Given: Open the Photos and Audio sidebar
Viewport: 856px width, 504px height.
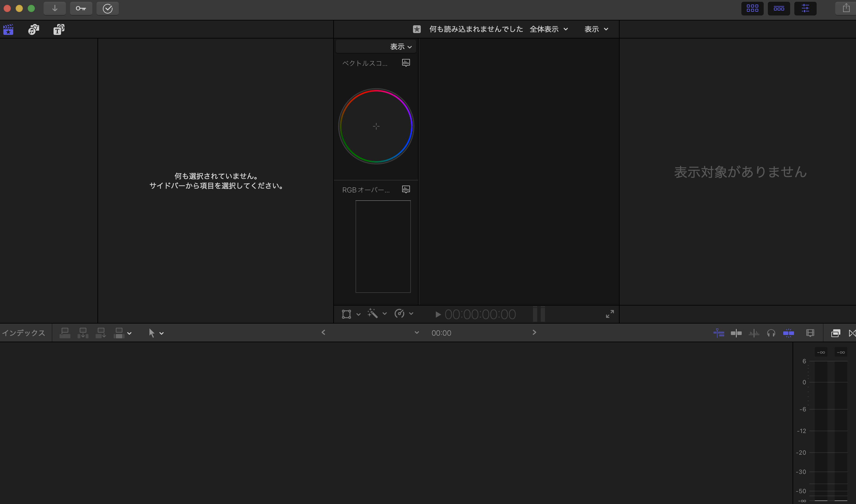Looking at the screenshot, I should [33, 29].
